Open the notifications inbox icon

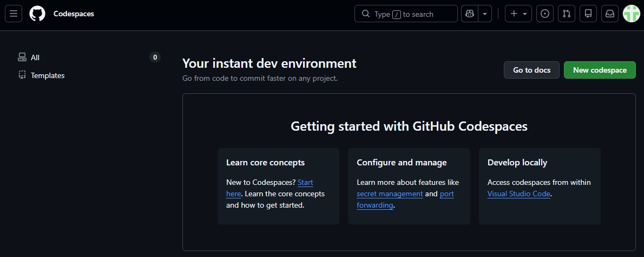click(610, 14)
